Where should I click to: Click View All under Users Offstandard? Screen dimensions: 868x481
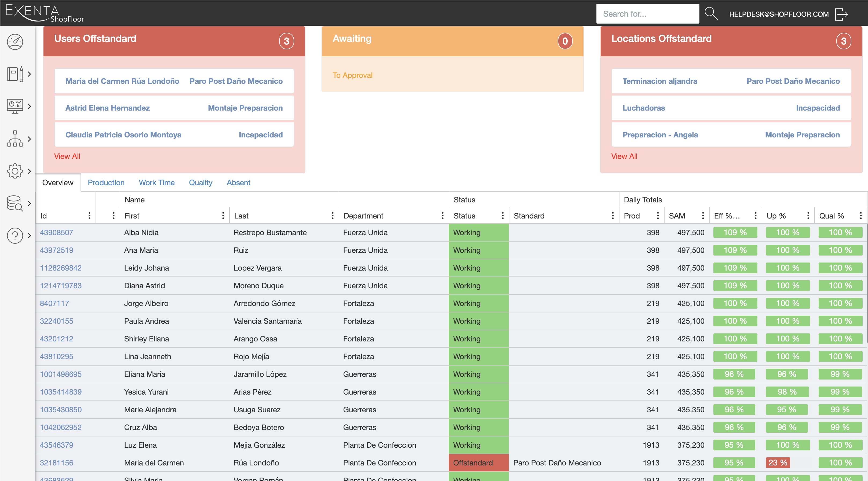tap(67, 156)
